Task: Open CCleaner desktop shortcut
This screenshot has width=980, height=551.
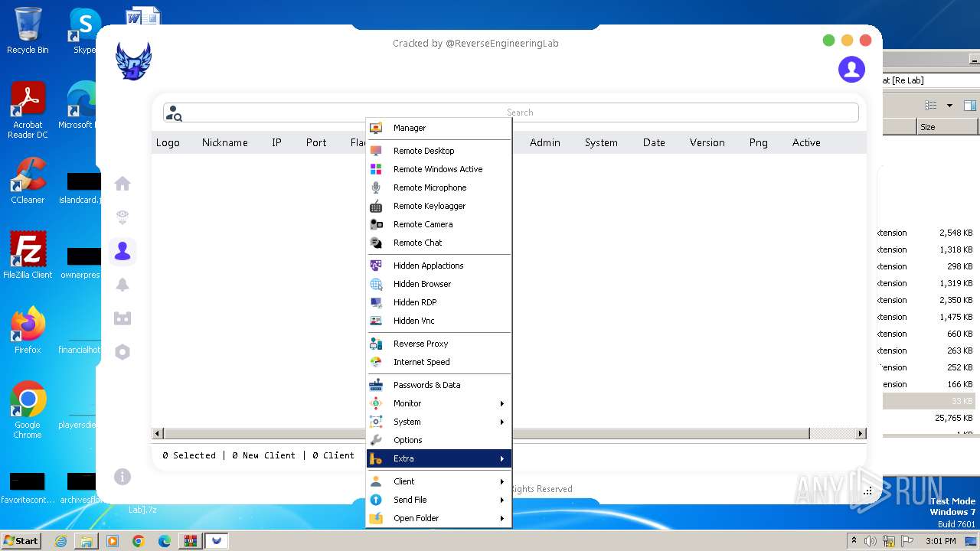Action: pyautogui.click(x=28, y=181)
